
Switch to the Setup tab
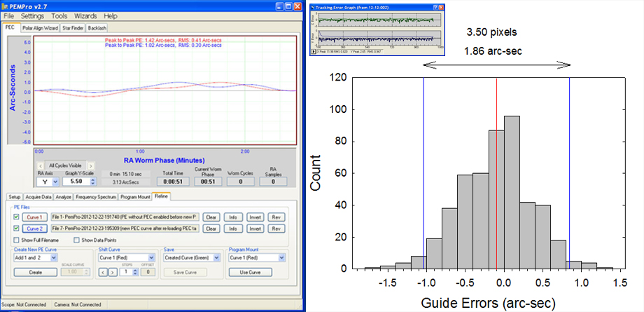tap(15, 197)
